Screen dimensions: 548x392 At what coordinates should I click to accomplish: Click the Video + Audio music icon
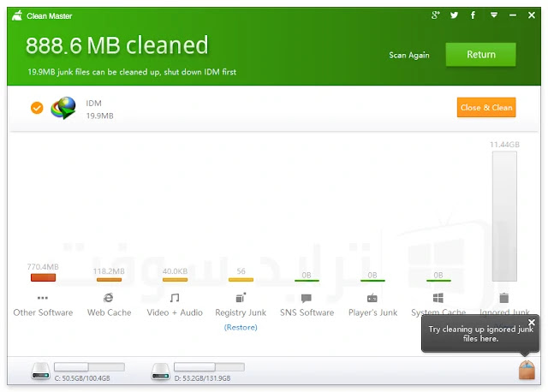[175, 298]
